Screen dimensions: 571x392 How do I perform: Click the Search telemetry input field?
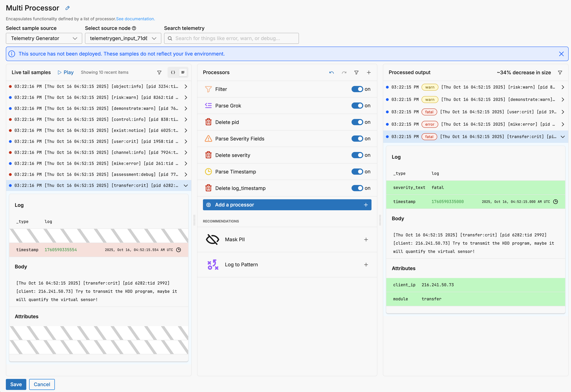click(231, 38)
